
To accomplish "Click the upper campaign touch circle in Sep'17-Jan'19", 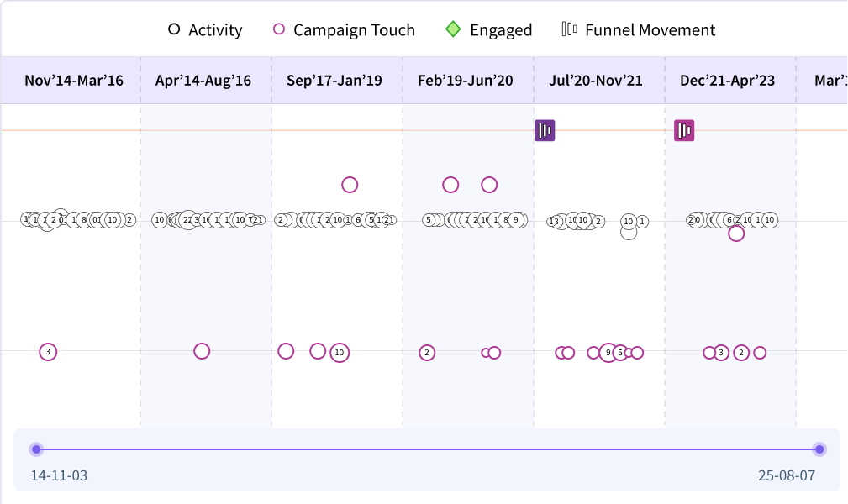I will pyautogui.click(x=350, y=185).
